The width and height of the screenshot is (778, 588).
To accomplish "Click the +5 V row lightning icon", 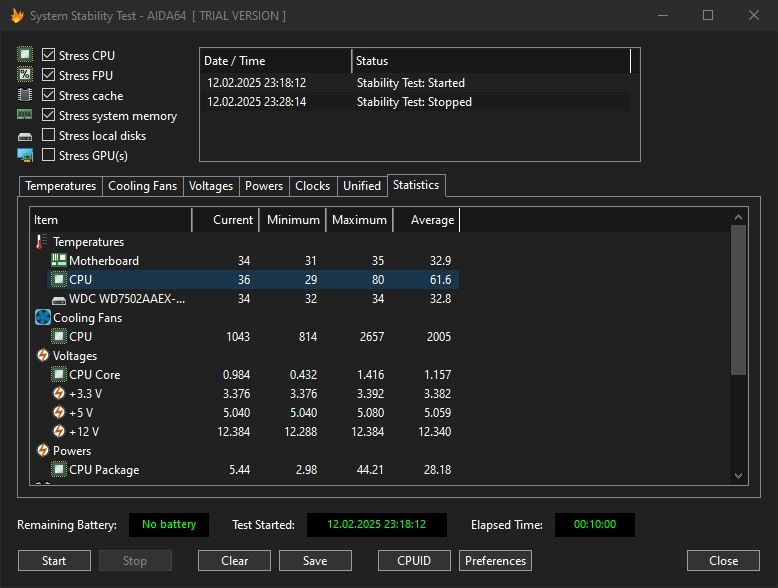I will (59, 412).
